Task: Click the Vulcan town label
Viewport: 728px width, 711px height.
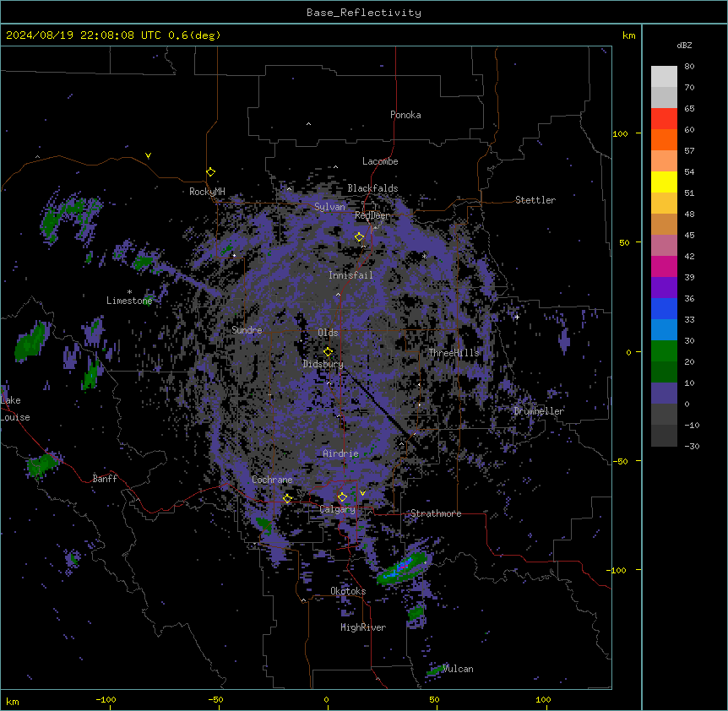Action: [458, 669]
